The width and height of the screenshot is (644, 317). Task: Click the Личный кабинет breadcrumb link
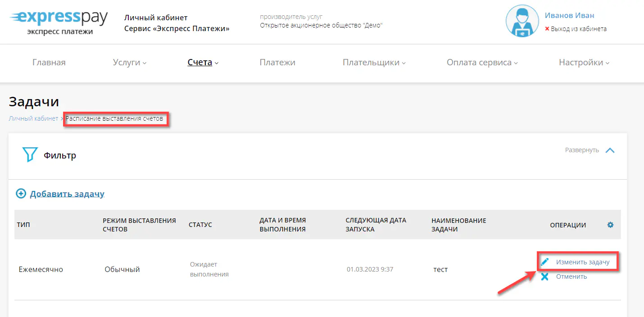pyautogui.click(x=33, y=118)
